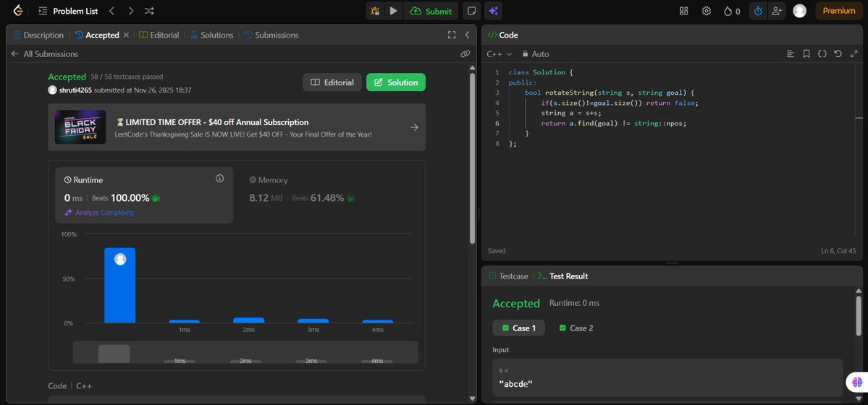Click the "abcde" input value field

(667, 378)
